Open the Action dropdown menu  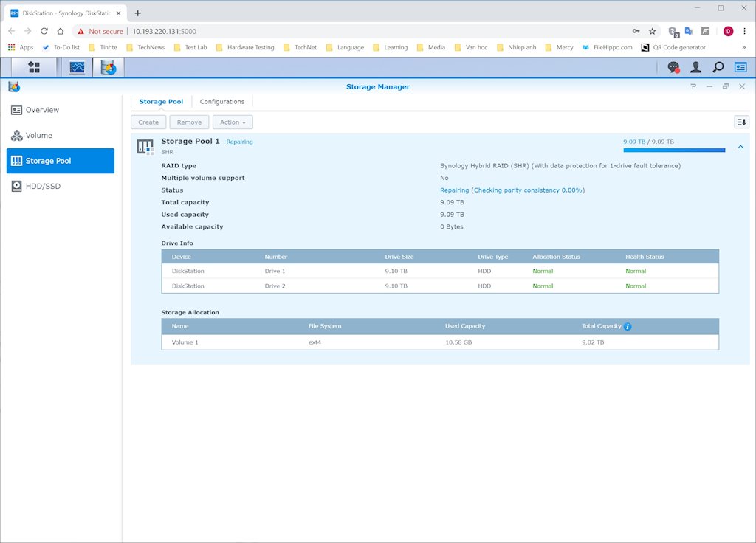click(233, 122)
